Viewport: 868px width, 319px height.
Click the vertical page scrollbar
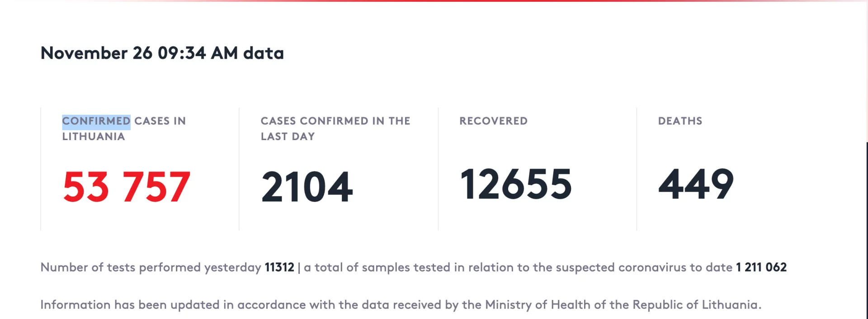[x=867, y=230]
